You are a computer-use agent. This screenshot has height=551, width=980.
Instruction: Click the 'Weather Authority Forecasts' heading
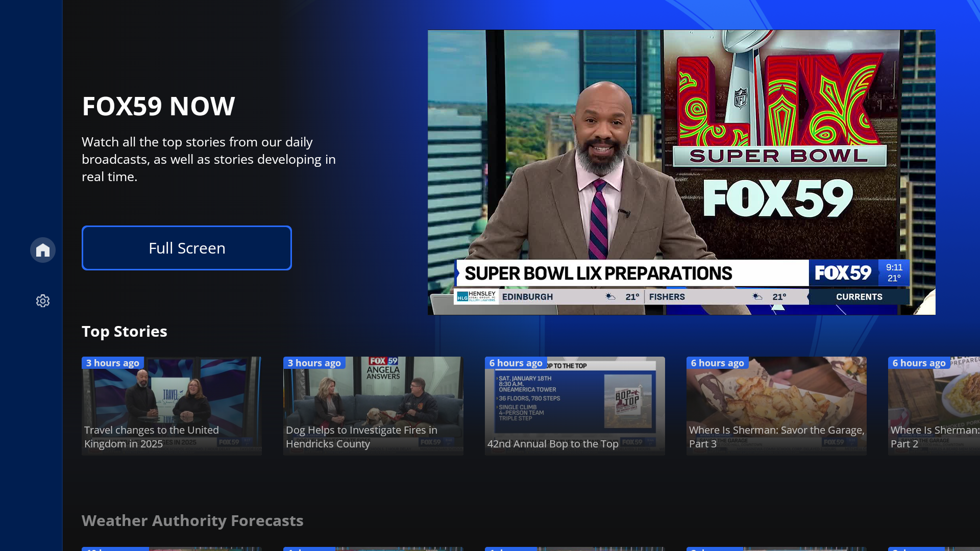tap(192, 520)
